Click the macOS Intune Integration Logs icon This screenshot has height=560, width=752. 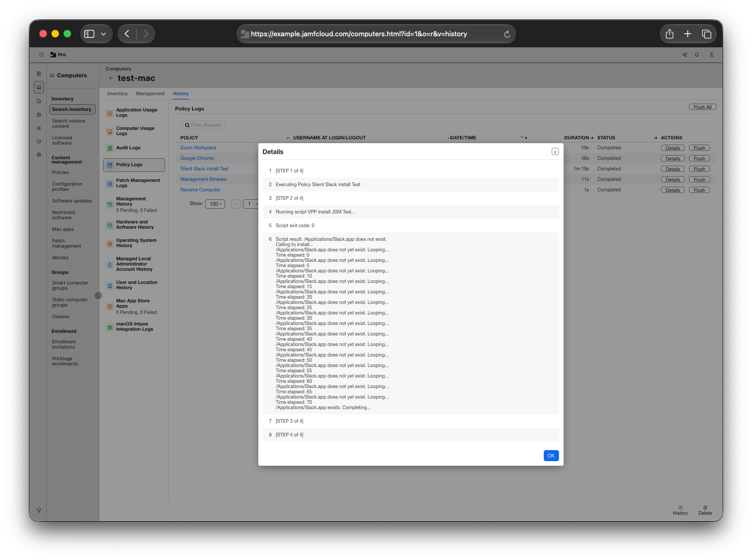tap(110, 327)
